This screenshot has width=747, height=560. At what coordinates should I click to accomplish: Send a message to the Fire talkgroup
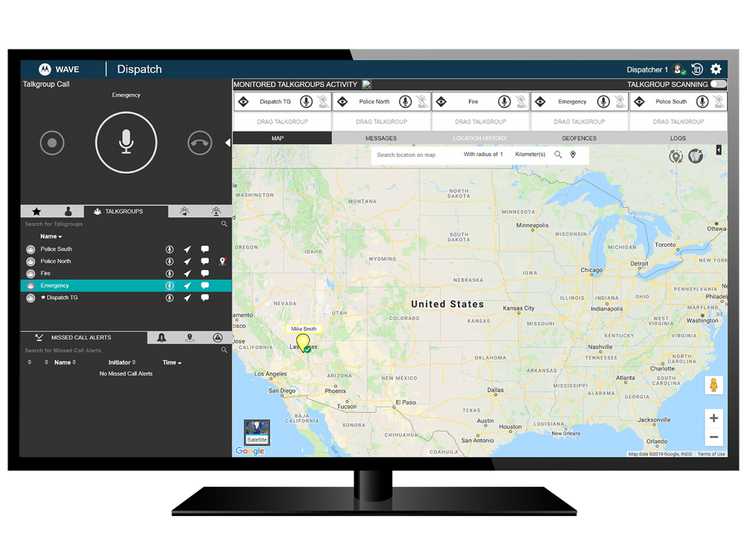pos(204,273)
